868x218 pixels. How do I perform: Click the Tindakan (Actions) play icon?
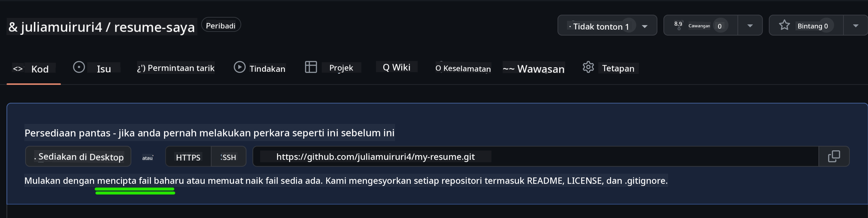pos(240,67)
